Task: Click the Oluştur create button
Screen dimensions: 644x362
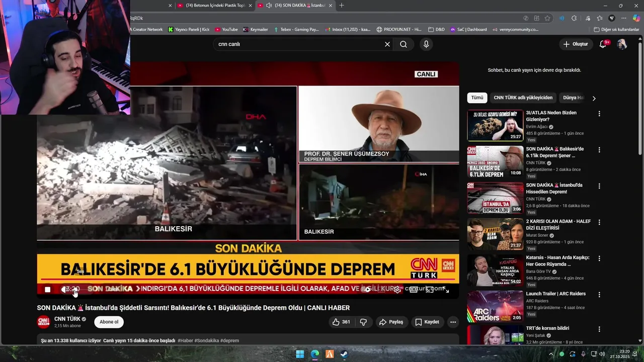Action: pyautogui.click(x=576, y=44)
